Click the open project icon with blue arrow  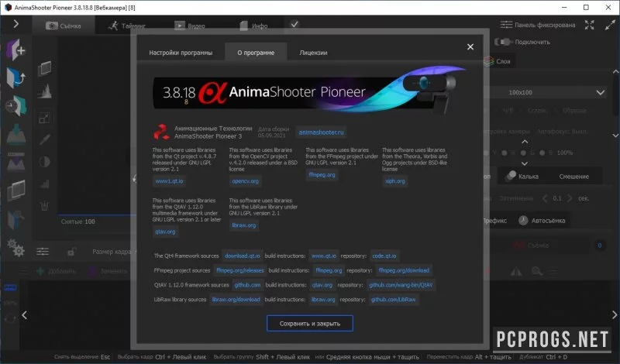[x=16, y=77]
